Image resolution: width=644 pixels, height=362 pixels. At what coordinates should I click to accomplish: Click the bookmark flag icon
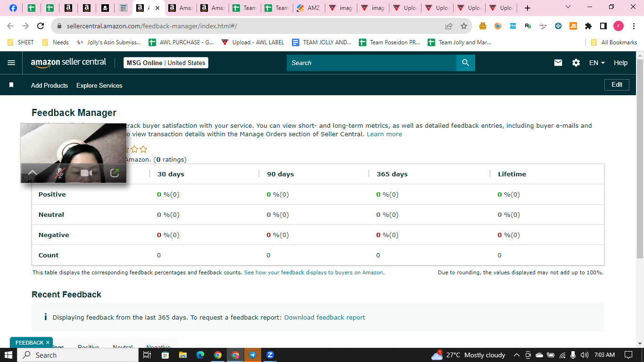11,85
